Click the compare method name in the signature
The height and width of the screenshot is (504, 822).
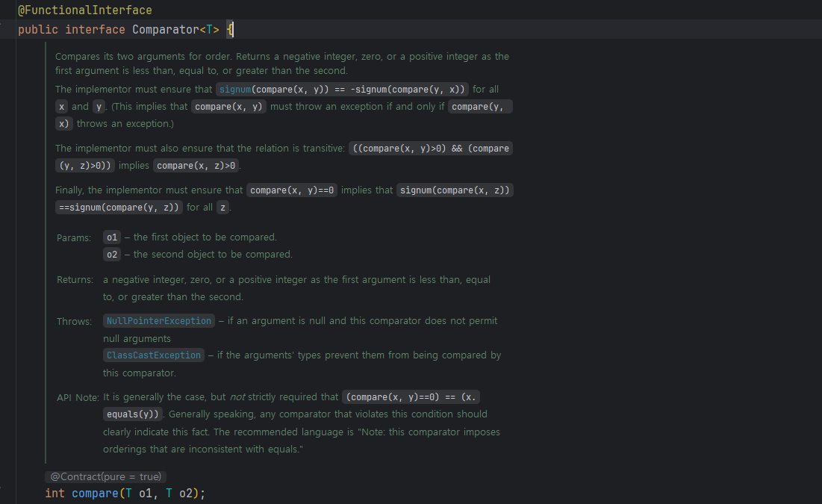pos(95,494)
